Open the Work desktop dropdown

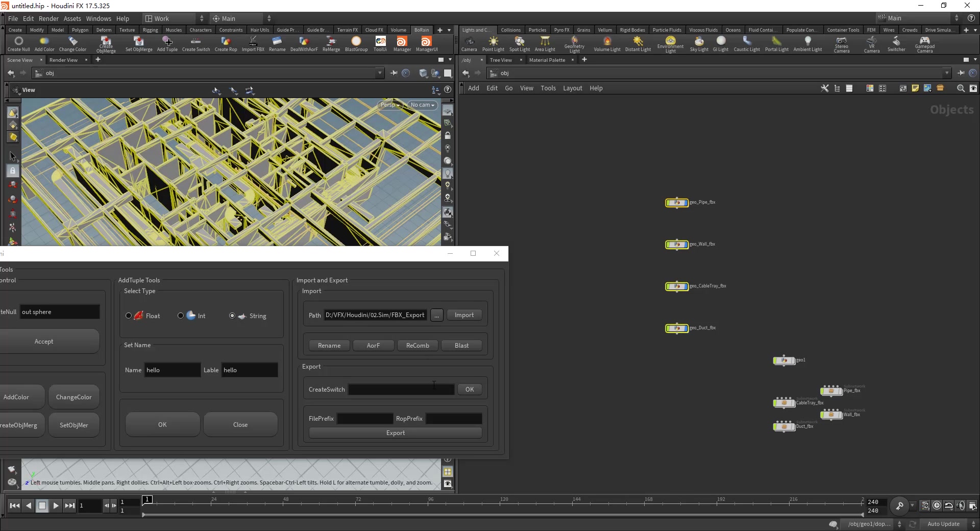tap(174, 18)
